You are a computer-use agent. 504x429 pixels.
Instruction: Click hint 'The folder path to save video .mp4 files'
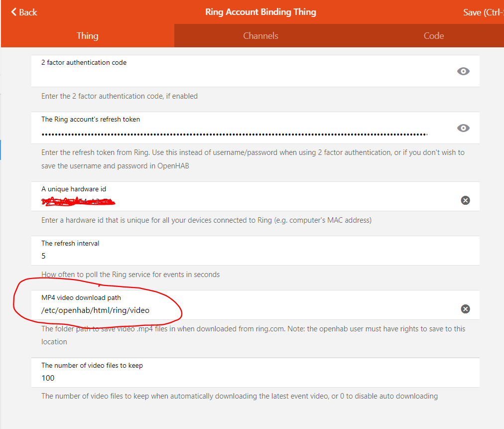(253, 335)
